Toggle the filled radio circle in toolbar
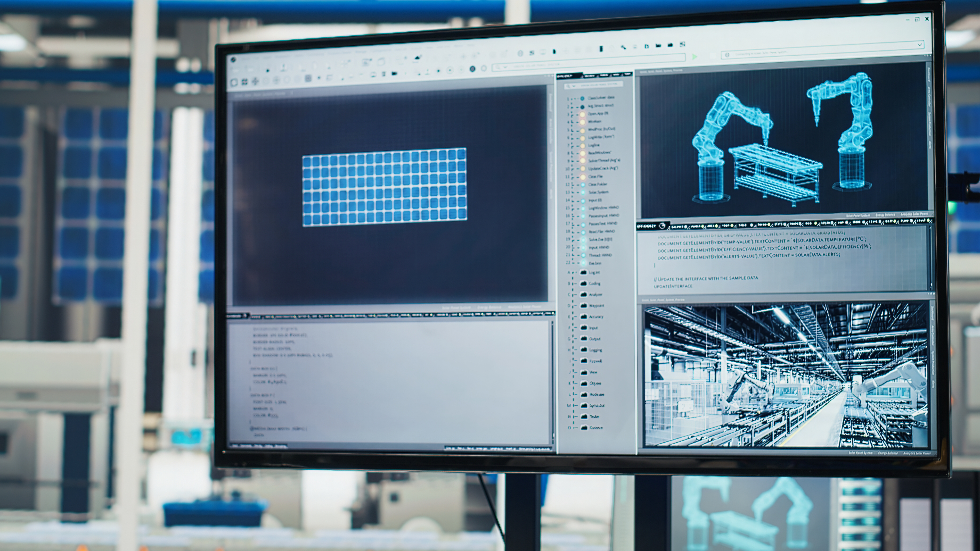This screenshot has width=980, height=551. click(x=472, y=69)
